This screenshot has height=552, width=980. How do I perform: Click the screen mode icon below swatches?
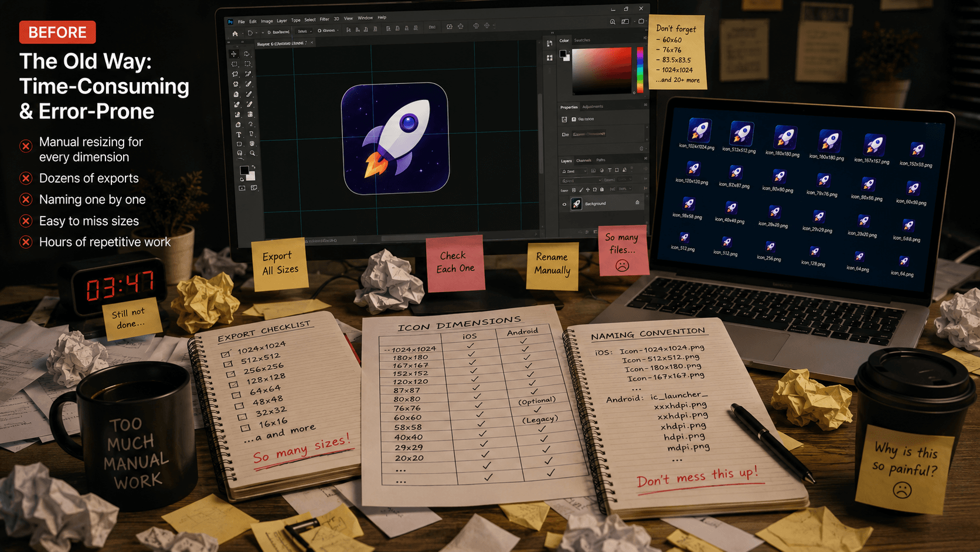(254, 188)
